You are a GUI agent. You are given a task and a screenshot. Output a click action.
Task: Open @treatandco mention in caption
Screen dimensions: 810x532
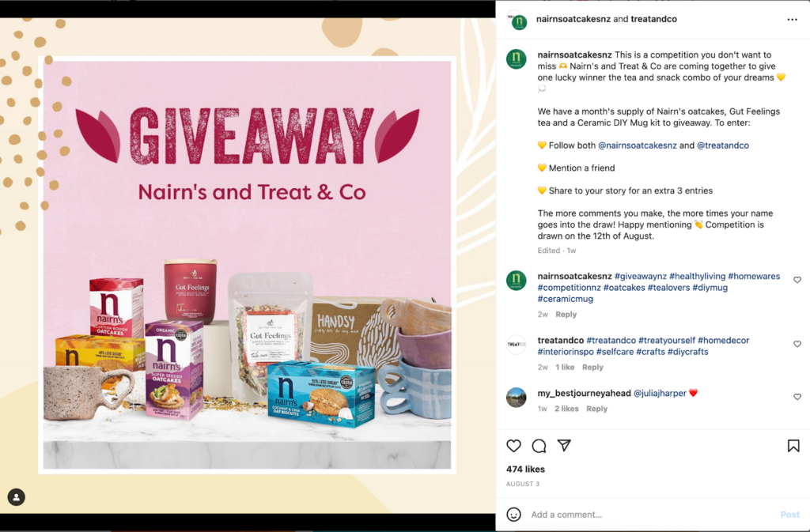(723, 145)
